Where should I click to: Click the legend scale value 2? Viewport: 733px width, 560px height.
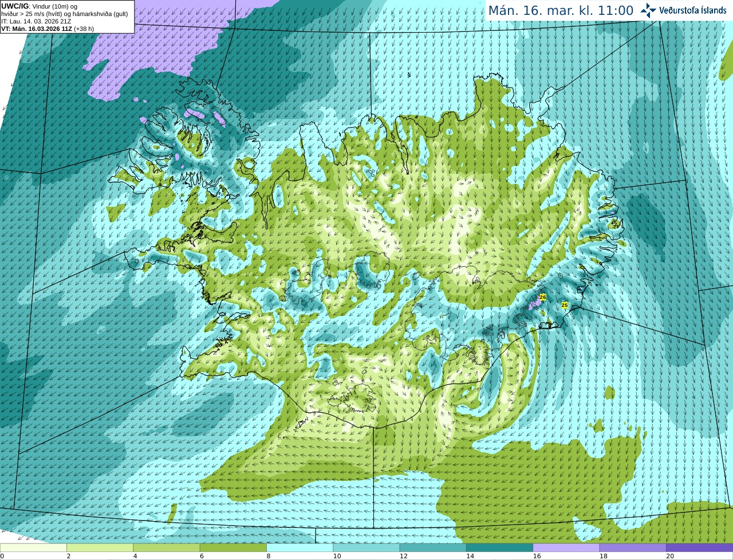pos(68,556)
